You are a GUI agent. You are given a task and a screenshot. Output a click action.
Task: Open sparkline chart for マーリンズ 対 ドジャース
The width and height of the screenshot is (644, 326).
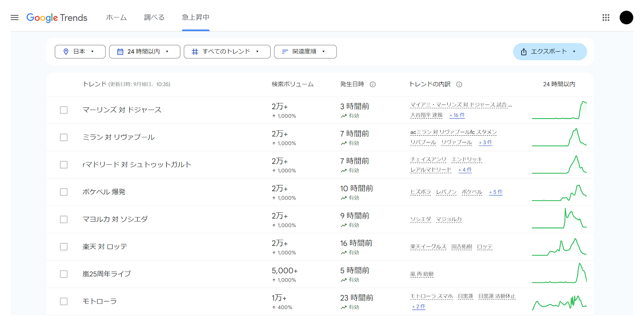[559, 110]
